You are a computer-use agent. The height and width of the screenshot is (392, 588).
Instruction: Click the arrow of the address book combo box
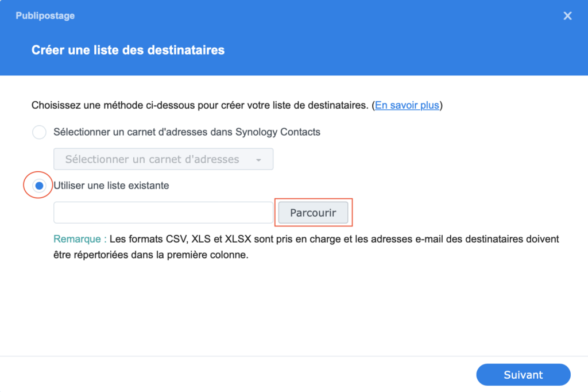pyautogui.click(x=258, y=160)
